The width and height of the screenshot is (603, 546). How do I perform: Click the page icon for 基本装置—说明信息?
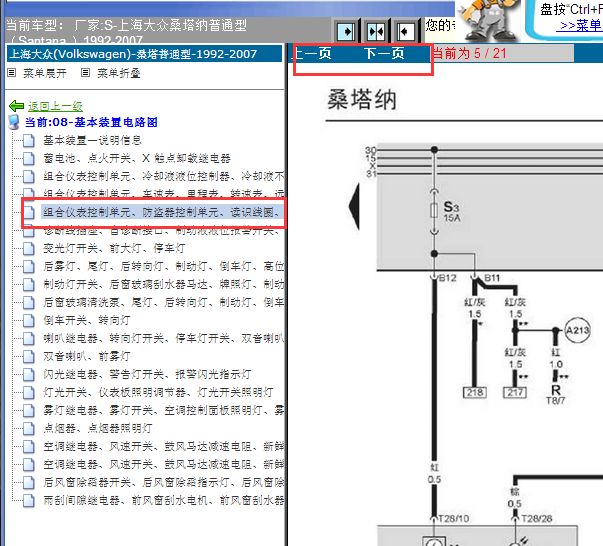click(28, 140)
